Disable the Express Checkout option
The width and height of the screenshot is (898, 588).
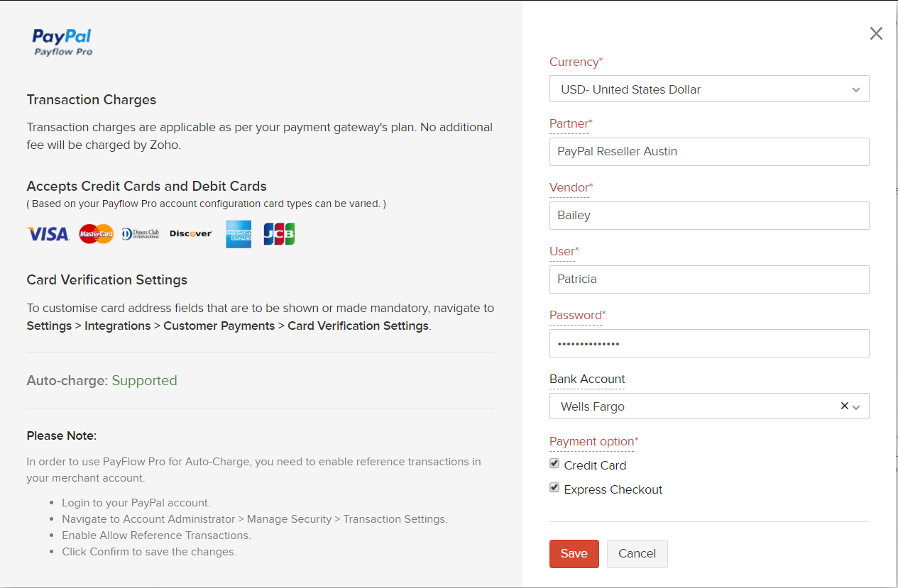pyautogui.click(x=554, y=487)
